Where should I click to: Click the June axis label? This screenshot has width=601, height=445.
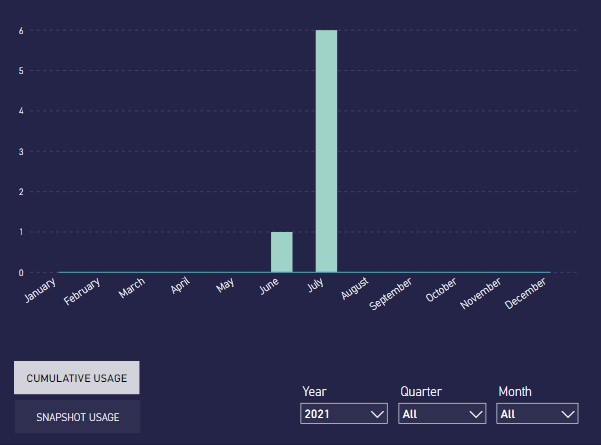[269, 286]
